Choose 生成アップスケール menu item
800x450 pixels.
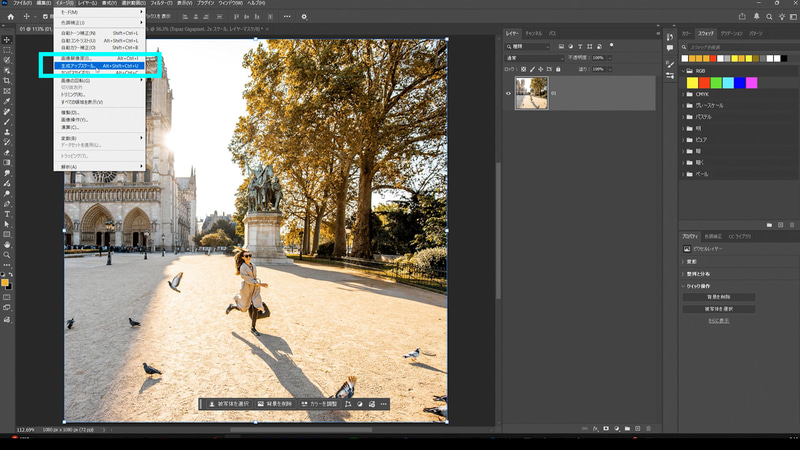coord(99,66)
